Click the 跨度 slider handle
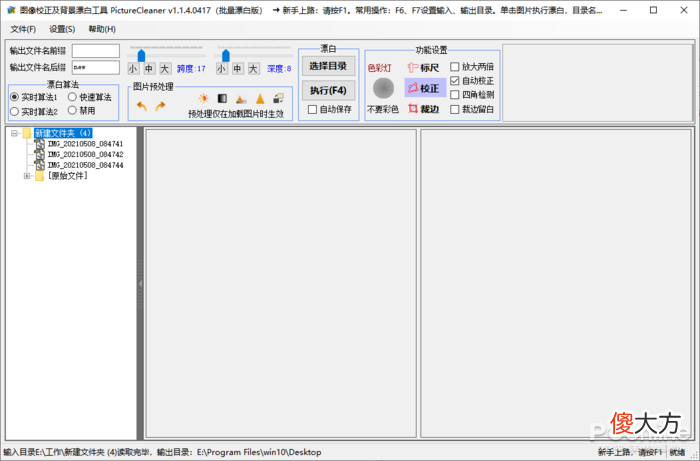 coord(141,55)
